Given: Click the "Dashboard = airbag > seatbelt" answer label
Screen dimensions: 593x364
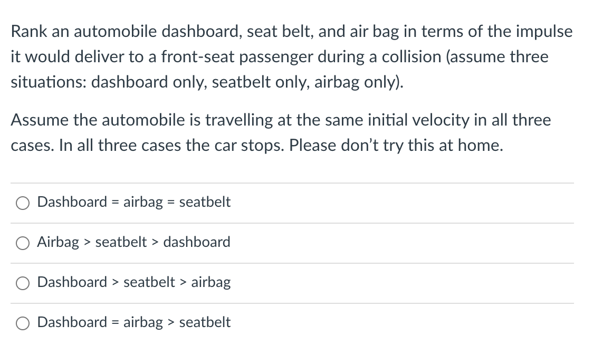Looking at the screenshot, I should click(133, 322).
